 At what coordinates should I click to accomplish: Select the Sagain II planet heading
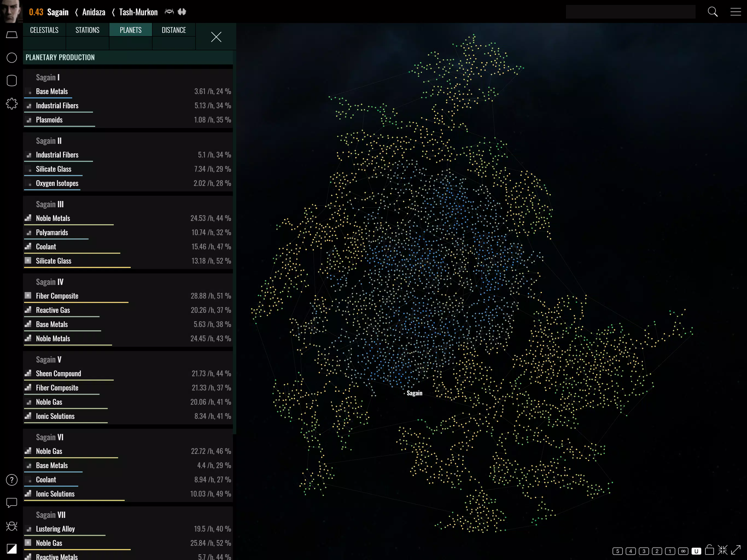click(x=49, y=141)
